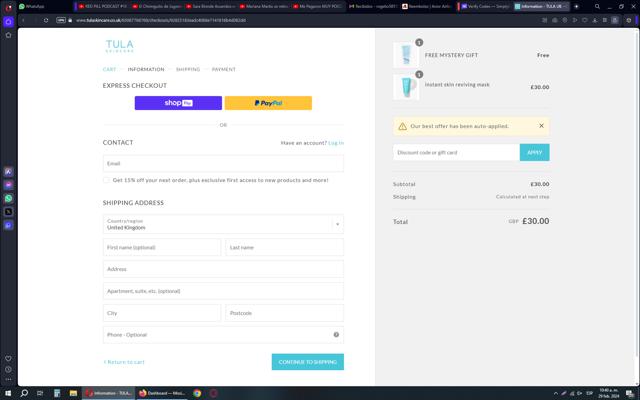The width and height of the screenshot is (640, 400).
Task: Click the tab search magnifier icon
Action: coord(597,7)
